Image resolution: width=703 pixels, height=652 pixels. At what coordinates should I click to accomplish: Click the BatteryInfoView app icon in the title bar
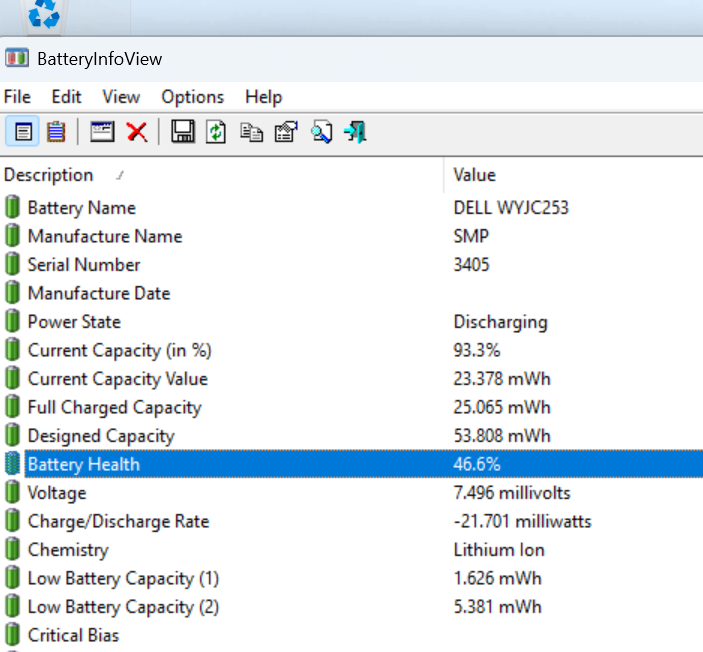(17, 58)
